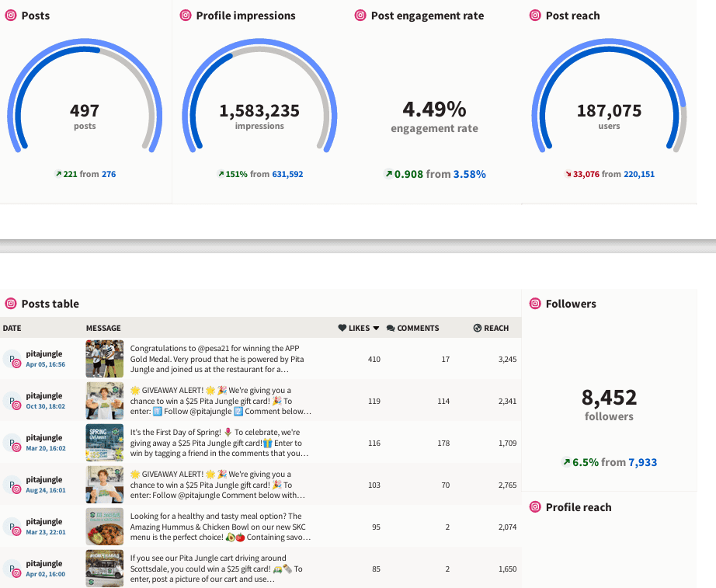Click previous followers count 7,933
Viewport: 716px width, 588px height.
click(x=642, y=462)
